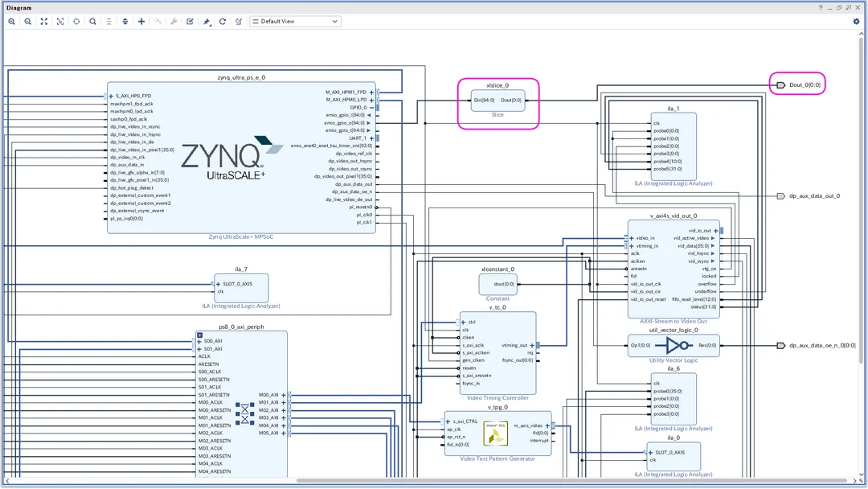The image size is (868, 489).
Task: Click the Collapse All icon
Action: (x=109, y=22)
